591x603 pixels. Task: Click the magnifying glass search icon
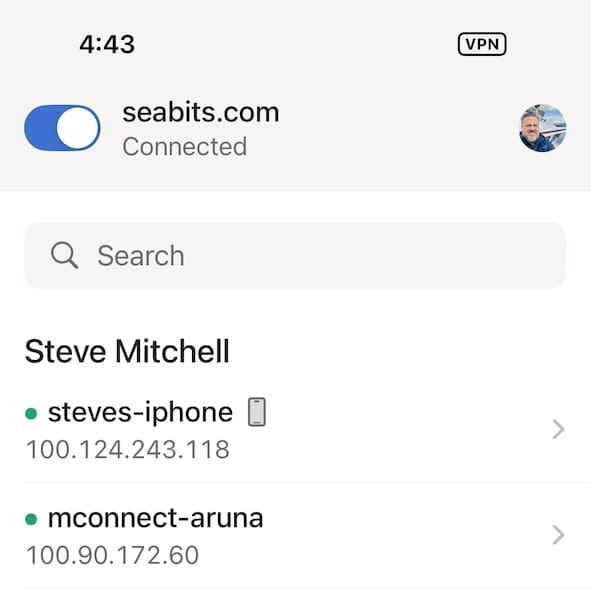click(x=65, y=255)
